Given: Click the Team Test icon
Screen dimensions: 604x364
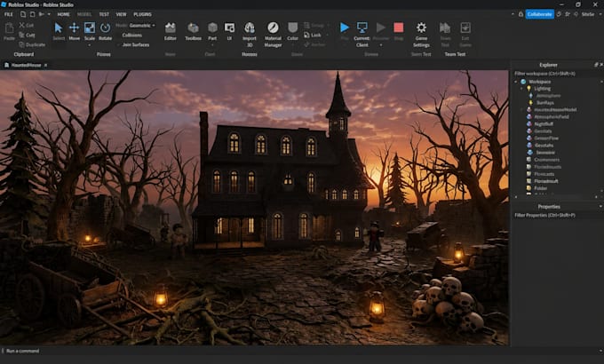Looking at the screenshot, I should (445, 28).
